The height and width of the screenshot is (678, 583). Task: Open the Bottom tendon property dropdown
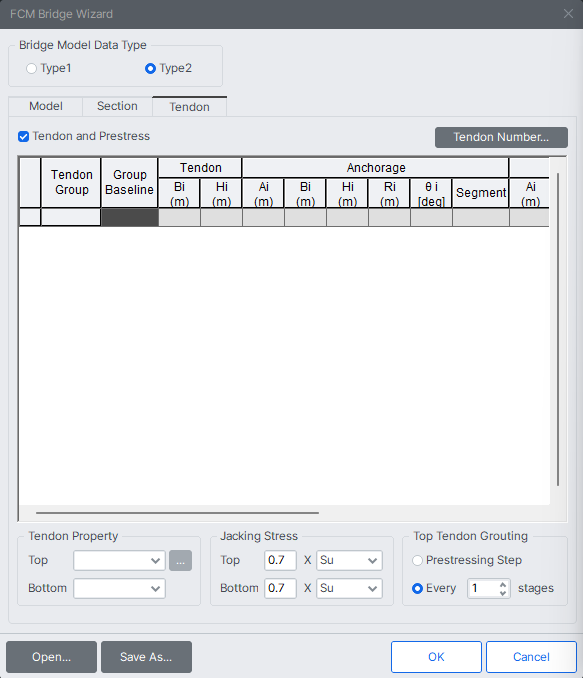119,588
